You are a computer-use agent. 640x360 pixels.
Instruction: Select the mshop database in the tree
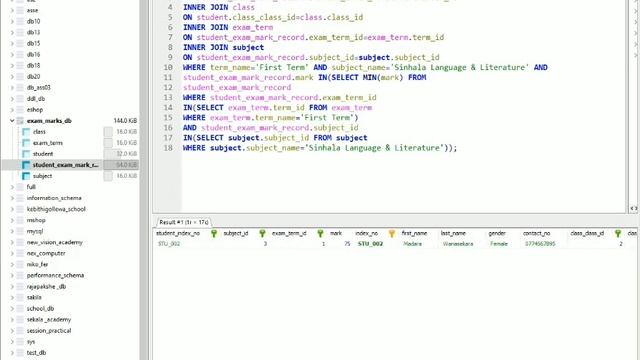36,220
